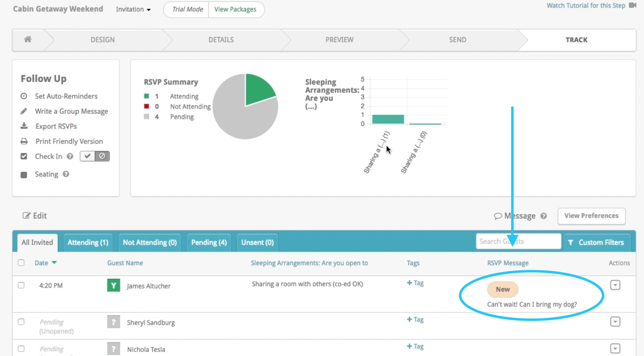Go to the PREVIEW step
This screenshot has height=356, width=644.
coord(339,40)
